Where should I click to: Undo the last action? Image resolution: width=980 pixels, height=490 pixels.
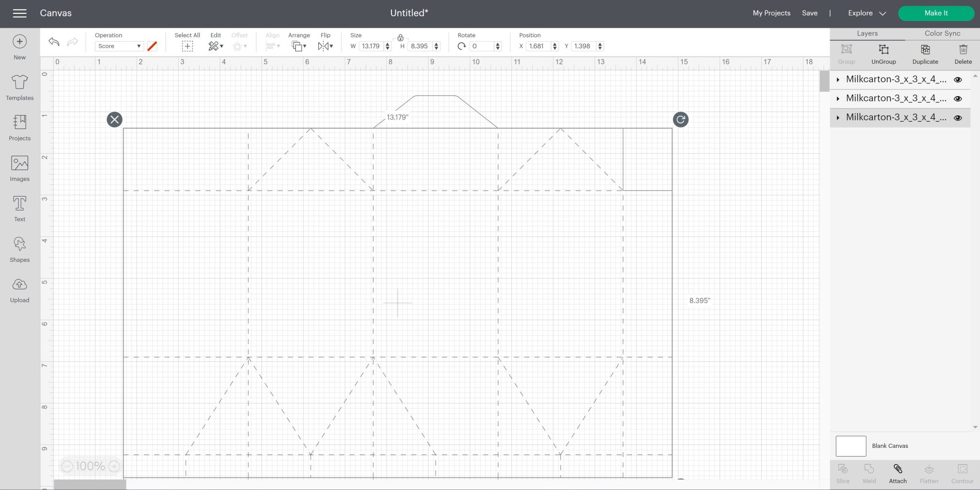[54, 42]
